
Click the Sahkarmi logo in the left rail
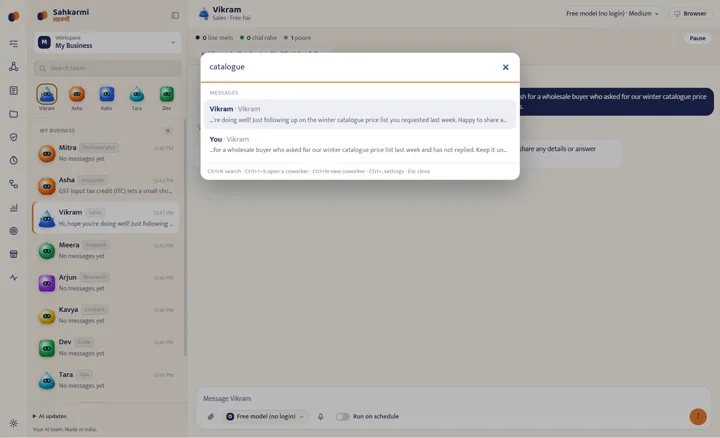pos(14,17)
